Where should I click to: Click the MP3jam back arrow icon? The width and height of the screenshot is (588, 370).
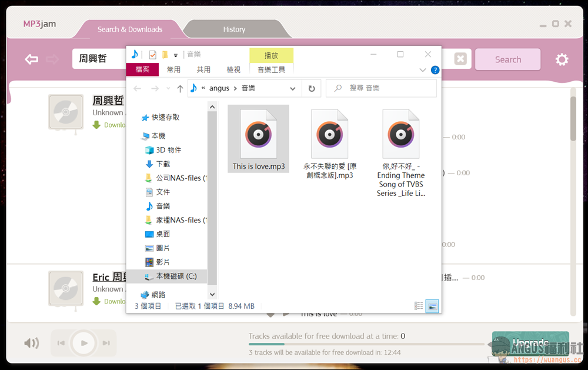pos(32,59)
